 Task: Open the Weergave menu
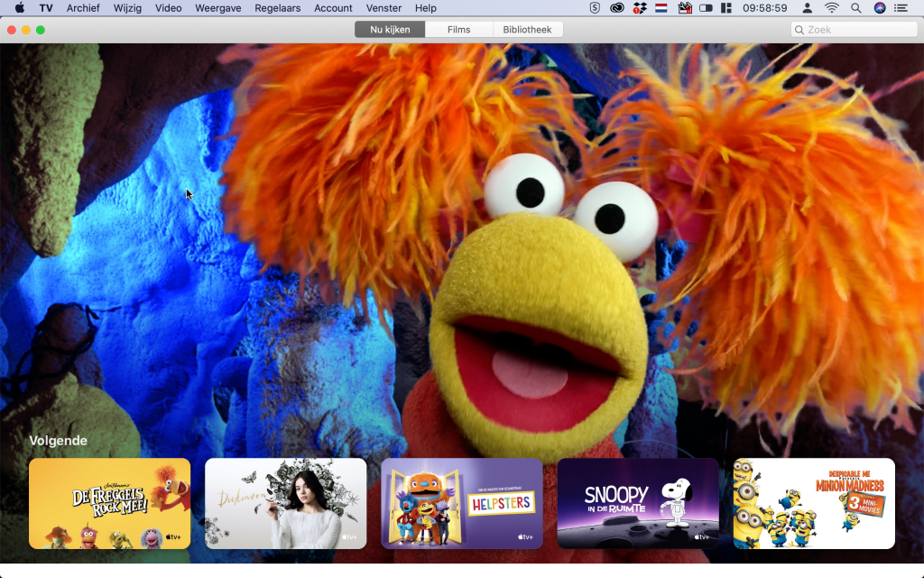(x=217, y=8)
